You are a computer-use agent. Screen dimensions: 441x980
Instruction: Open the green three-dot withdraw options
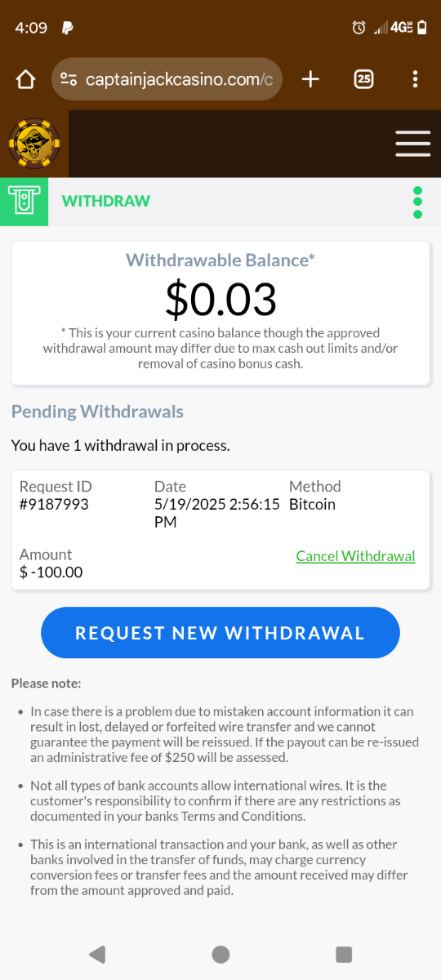417,202
